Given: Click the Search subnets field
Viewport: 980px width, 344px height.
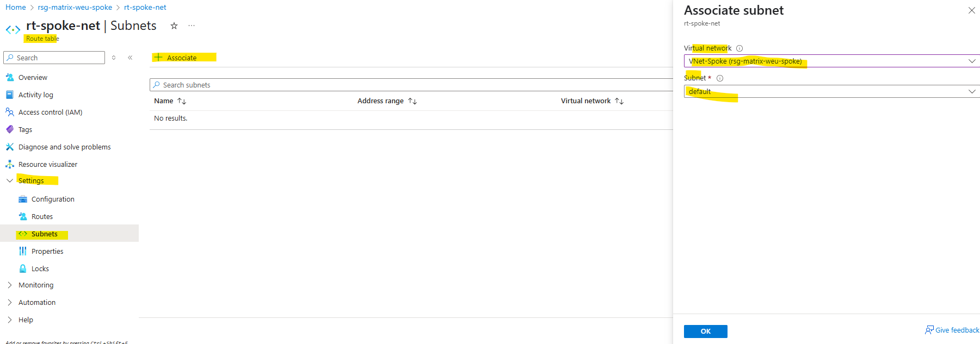Looking at the screenshot, I should [x=411, y=85].
